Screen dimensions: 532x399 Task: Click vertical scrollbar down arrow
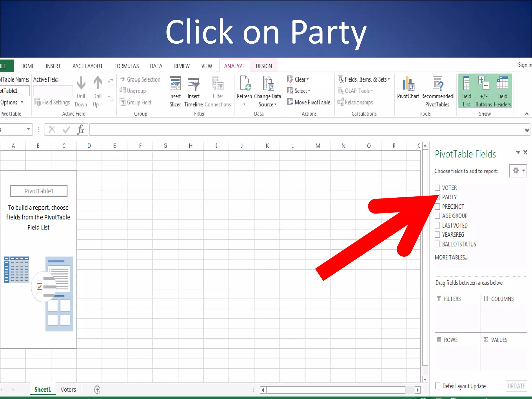tap(425, 380)
